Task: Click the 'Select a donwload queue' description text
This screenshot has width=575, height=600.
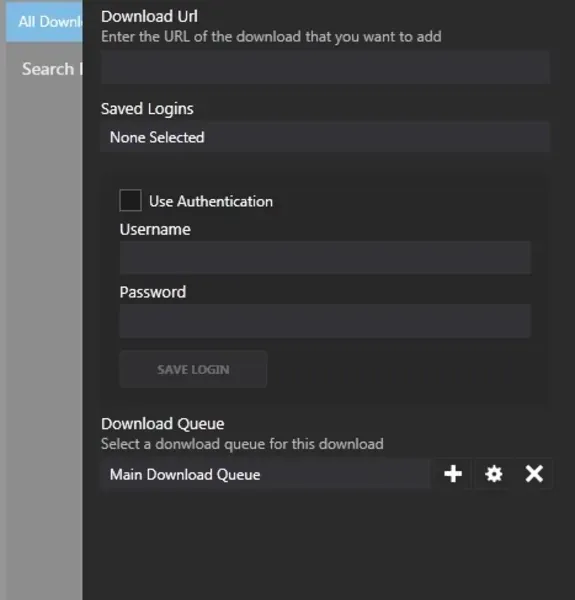Action: 242,444
